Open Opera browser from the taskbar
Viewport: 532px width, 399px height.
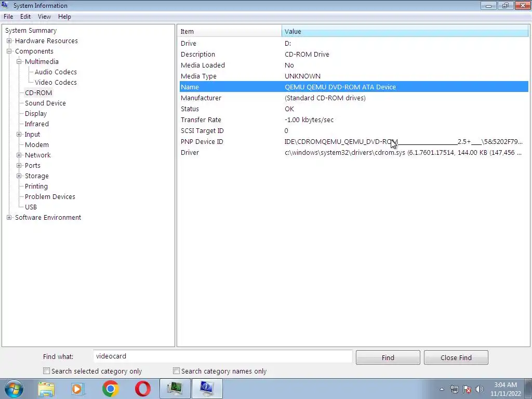point(142,389)
